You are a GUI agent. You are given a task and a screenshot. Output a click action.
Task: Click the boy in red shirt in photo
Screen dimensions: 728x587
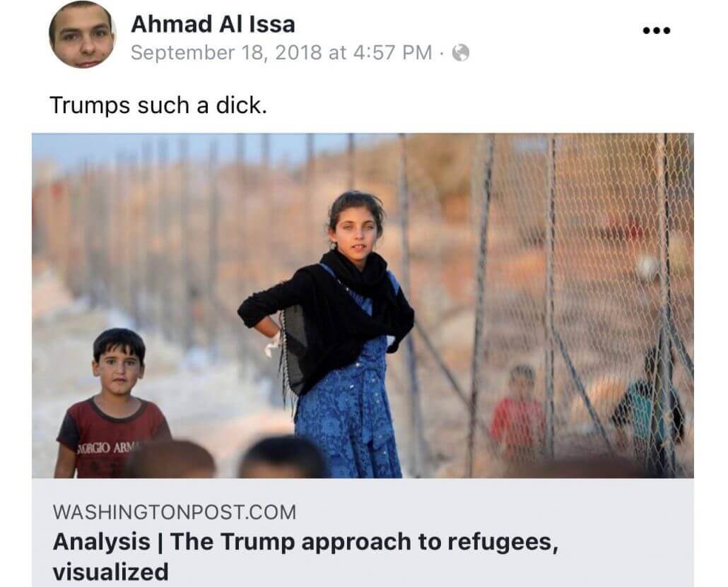tap(112, 404)
